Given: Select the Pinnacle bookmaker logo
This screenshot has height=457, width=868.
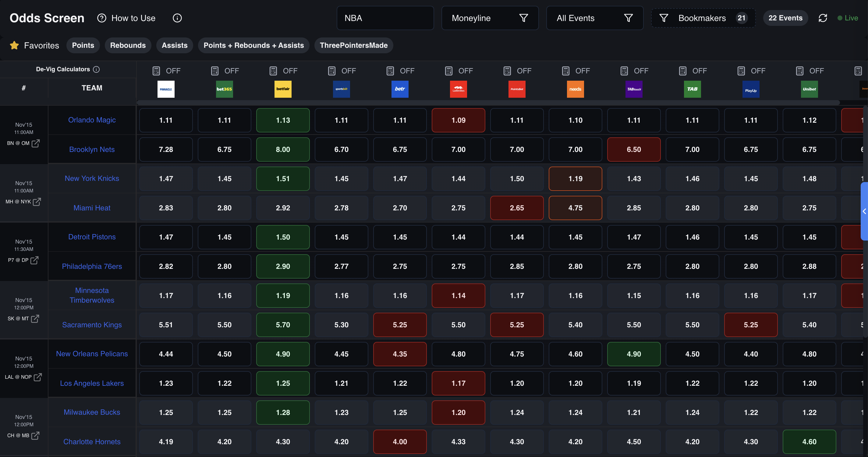Looking at the screenshot, I should tap(166, 89).
